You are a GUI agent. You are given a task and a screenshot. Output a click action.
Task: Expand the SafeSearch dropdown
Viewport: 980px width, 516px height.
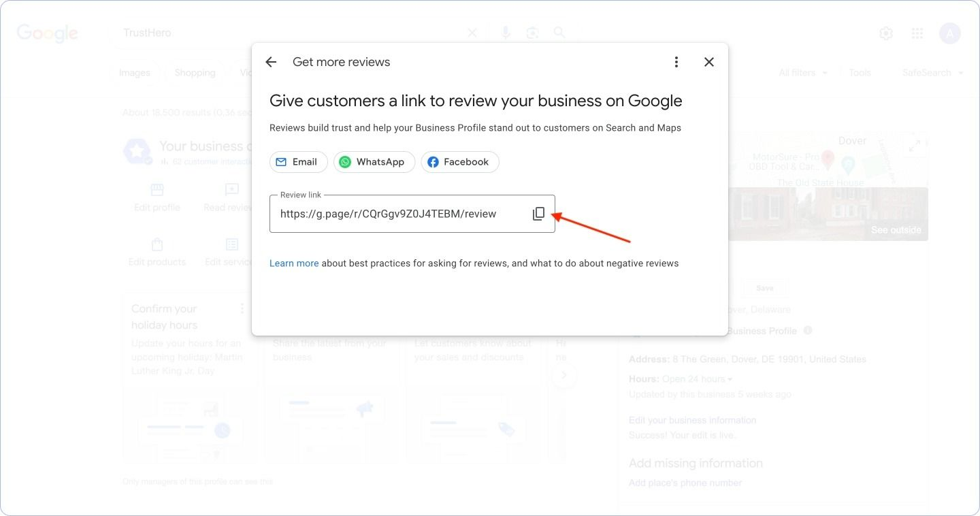(x=933, y=73)
